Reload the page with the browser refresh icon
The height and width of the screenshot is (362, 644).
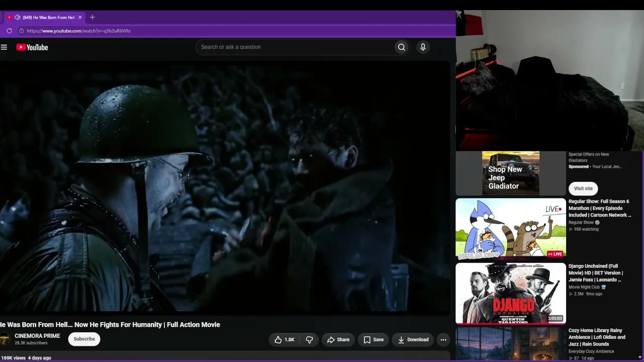9,31
